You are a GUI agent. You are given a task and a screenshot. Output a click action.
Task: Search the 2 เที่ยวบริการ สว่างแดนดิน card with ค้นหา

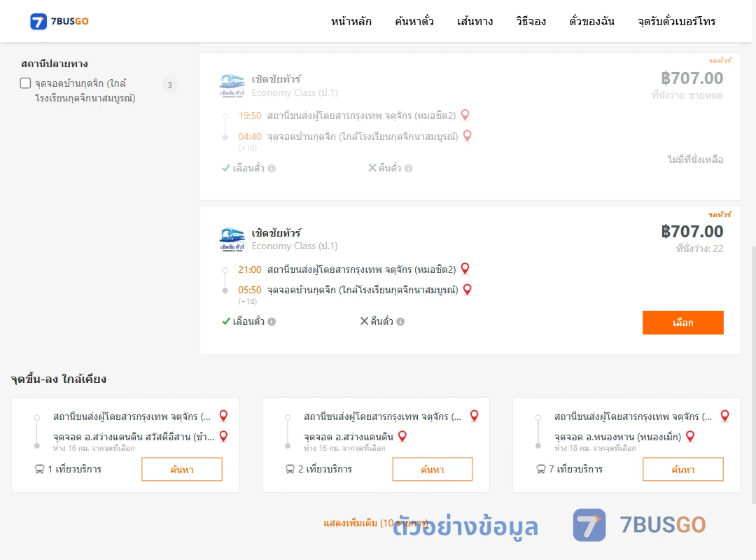tap(433, 469)
